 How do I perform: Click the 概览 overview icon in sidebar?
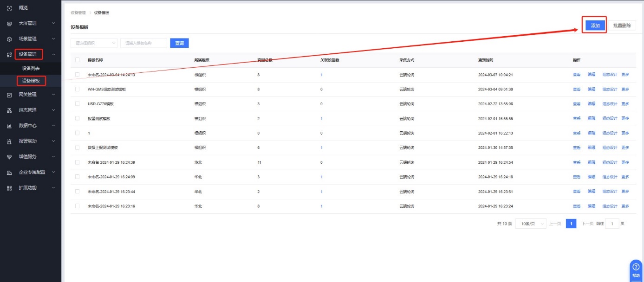(x=9, y=8)
